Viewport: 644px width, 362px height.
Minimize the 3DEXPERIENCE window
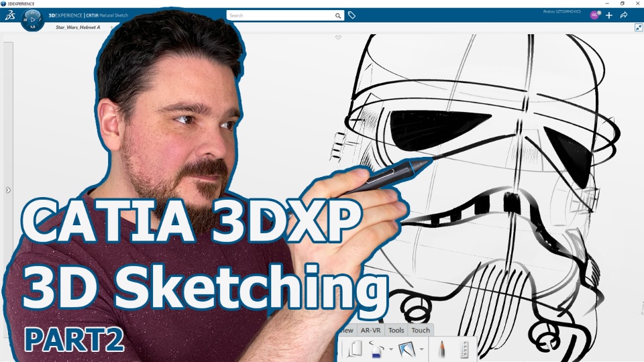click(607, 3)
